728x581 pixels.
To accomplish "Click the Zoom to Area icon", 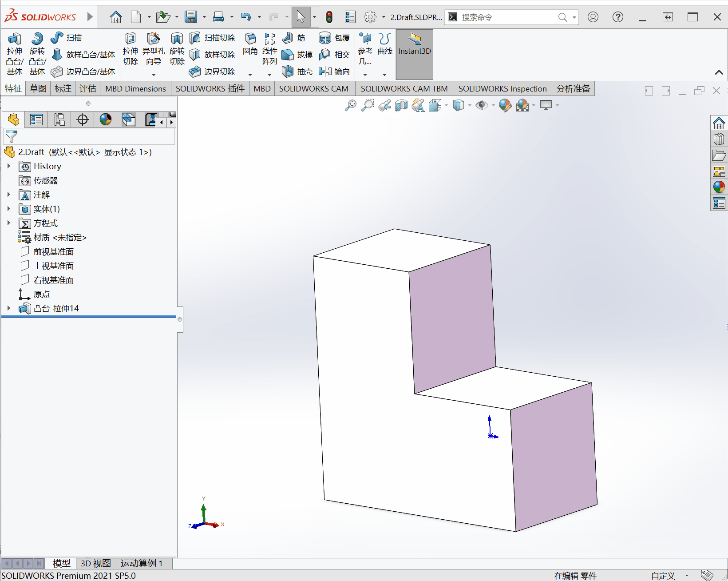I will click(368, 105).
